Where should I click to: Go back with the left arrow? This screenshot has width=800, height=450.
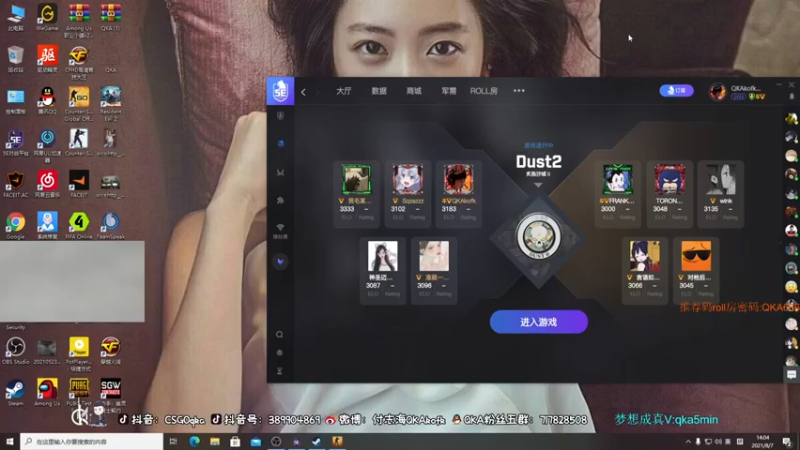click(304, 92)
